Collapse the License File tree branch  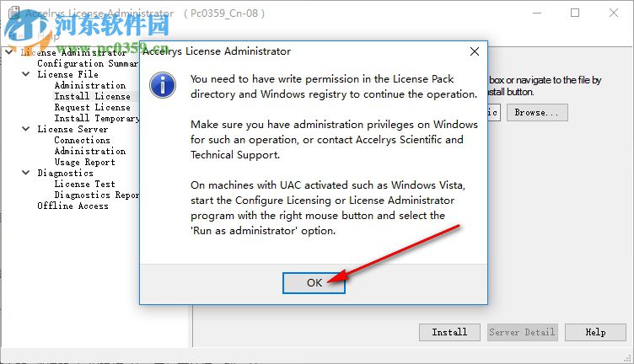click(x=26, y=74)
